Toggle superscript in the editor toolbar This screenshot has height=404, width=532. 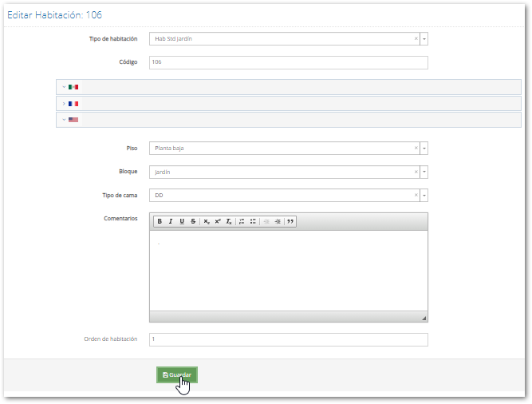tap(218, 221)
